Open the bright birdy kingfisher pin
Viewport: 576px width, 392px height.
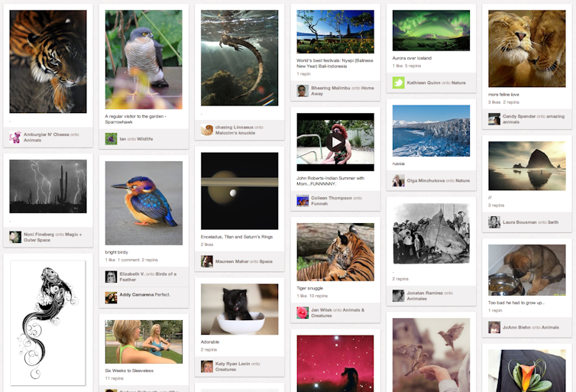tap(144, 203)
